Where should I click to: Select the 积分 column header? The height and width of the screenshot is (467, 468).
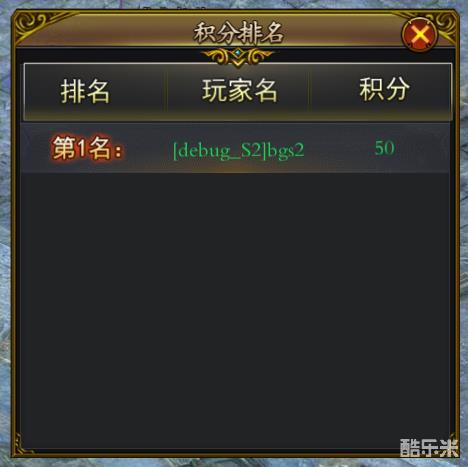(384, 89)
